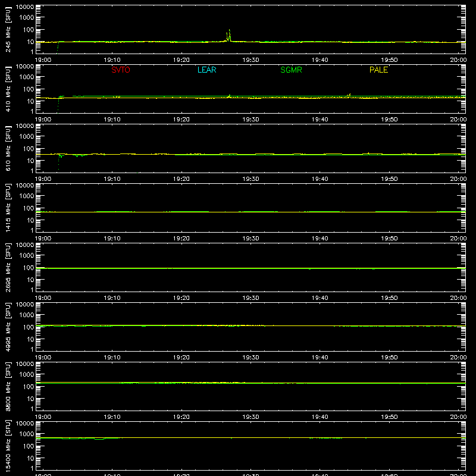
Task: Click the 19:00 tick label under 1415 MHz plot
Action: coord(43,239)
